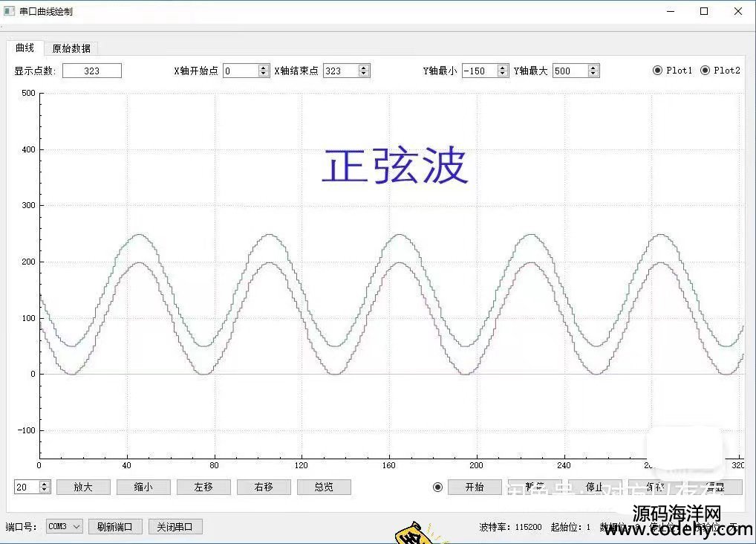Click the zoom step field showing 20
This screenshot has height=544, width=756.
27,487
